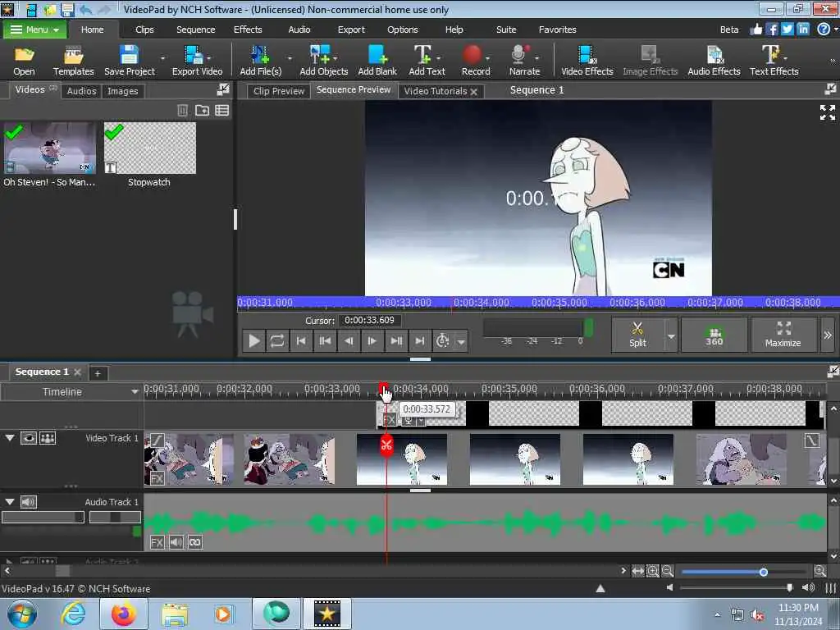Toggle Video Track 1 visibility eye
This screenshot has height=630, width=840.
click(29, 438)
